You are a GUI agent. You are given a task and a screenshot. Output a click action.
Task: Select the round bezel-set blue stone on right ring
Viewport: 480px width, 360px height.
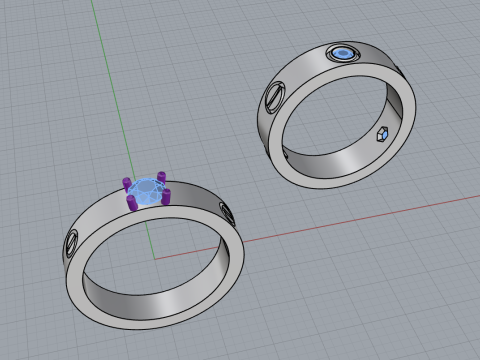343,53
